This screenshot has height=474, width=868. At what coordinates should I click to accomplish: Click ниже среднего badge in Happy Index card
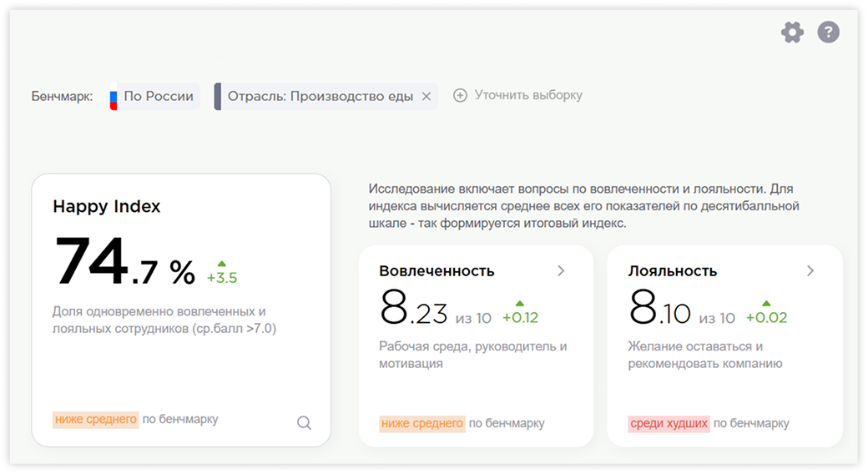(96, 420)
